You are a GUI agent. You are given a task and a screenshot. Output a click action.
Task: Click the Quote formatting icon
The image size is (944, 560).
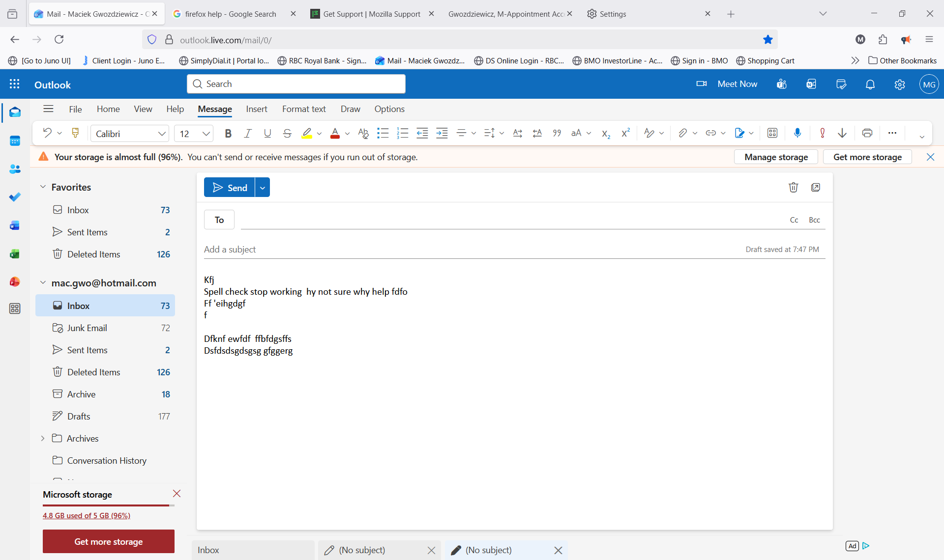coord(557,133)
